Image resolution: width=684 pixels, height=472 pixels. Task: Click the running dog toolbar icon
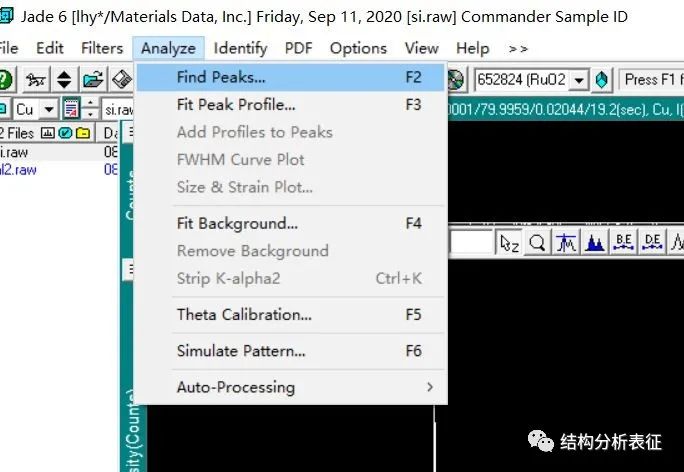point(36,80)
